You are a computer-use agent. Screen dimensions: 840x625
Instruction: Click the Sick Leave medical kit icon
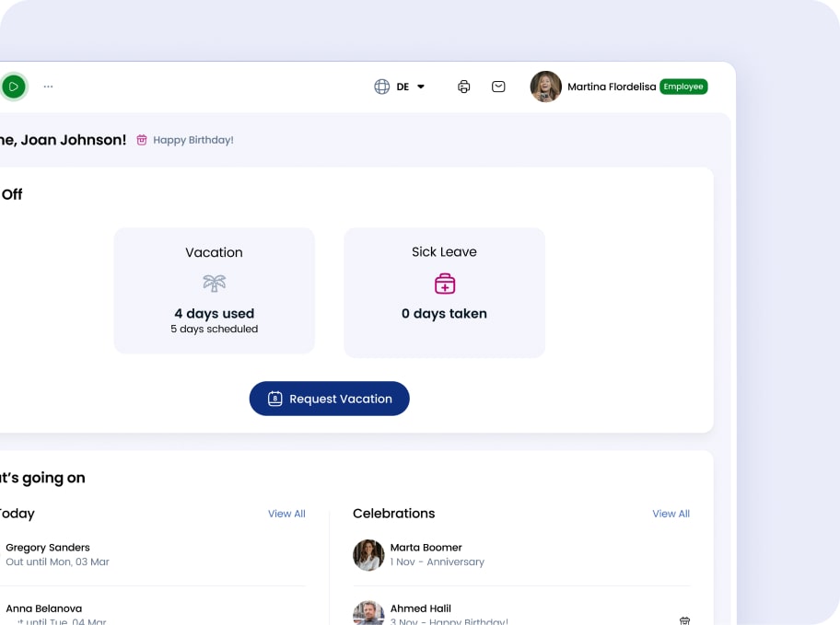point(445,283)
